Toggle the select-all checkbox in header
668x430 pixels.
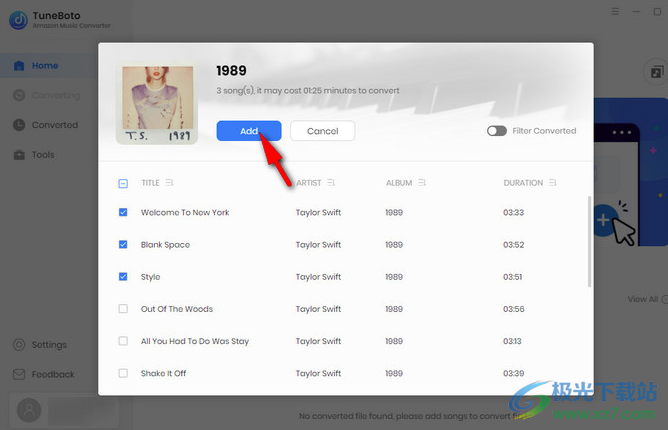[123, 183]
